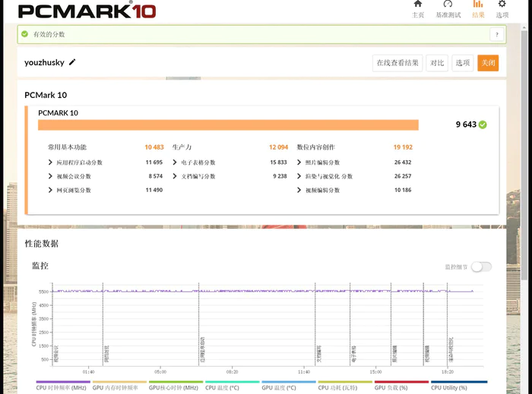Click the 在线查看结果 button
The image size is (532, 394).
coord(397,63)
